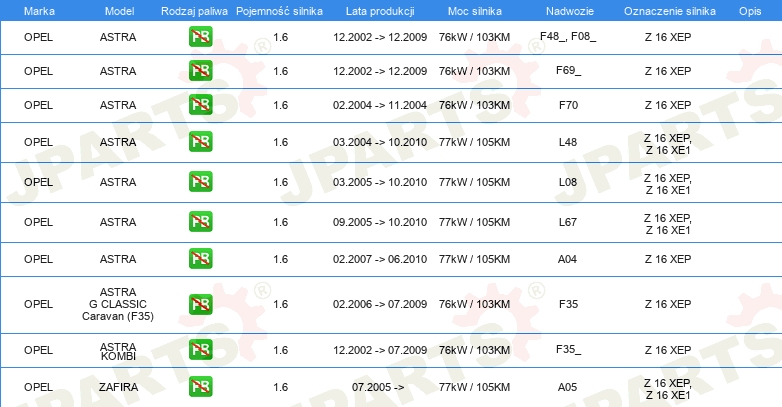Click Z 16 XEP, Z 16 XE1 in the L67 row
The width and height of the screenshot is (782, 407).
click(x=668, y=224)
